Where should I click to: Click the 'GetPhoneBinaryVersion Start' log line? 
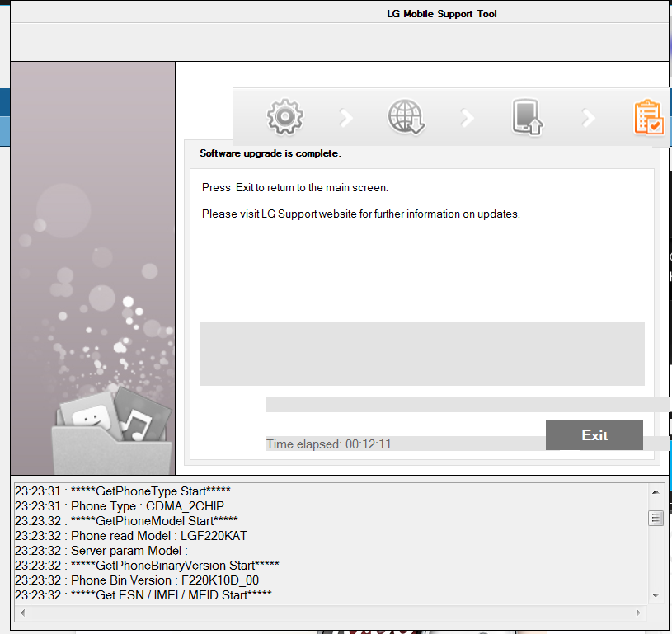click(147, 566)
